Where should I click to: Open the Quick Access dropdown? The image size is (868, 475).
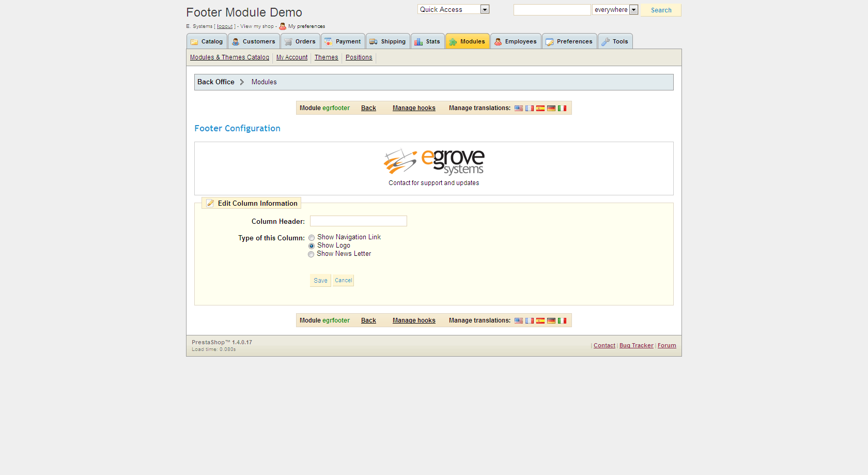453,9
